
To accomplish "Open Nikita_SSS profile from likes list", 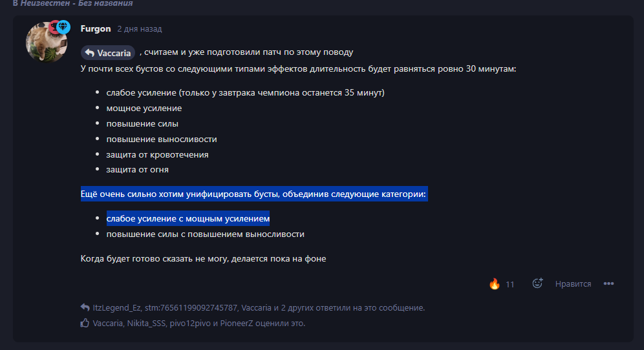I will pyautogui.click(x=146, y=324).
